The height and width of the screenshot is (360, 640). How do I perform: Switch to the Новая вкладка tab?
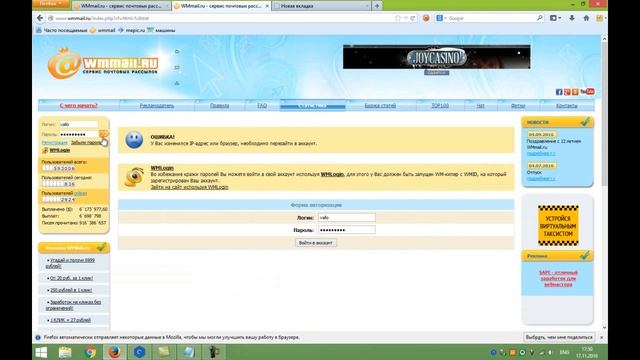(x=321, y=6)
